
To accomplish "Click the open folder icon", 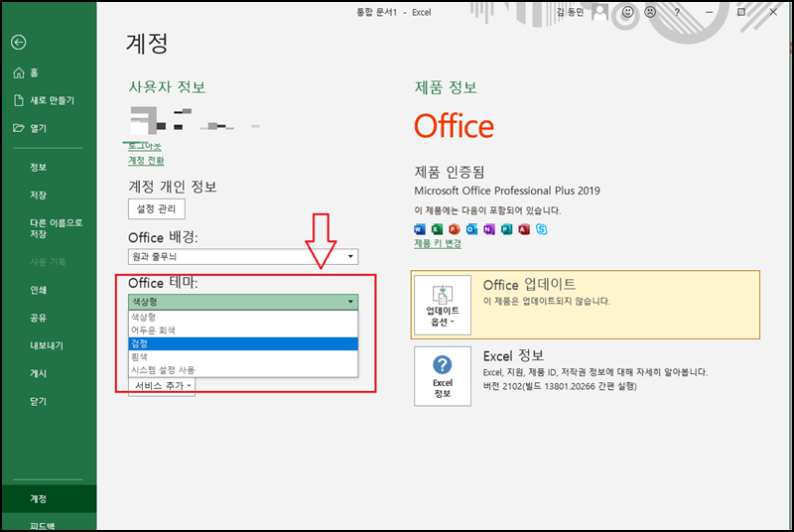I will 19,128.
